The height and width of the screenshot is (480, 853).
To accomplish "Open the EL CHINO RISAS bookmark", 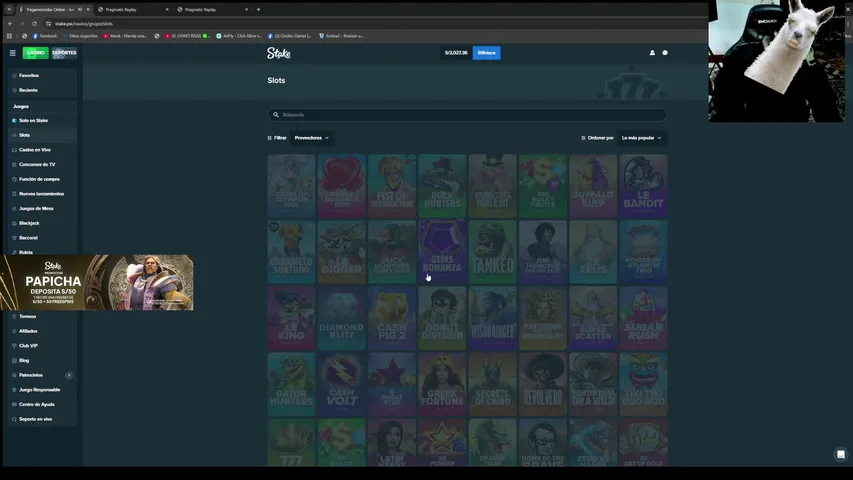I will pyautogui.click(x=187, y=36).
